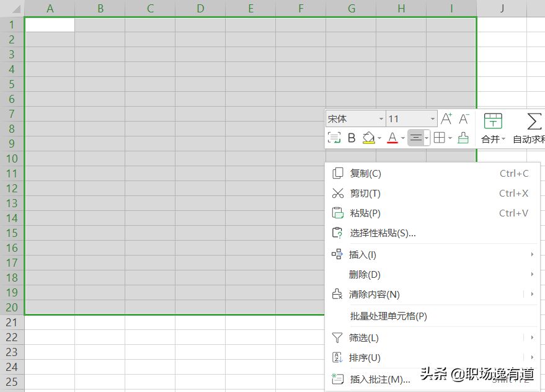Select row 10 header
The image size is (545, 392).
(x=12, y=159)
